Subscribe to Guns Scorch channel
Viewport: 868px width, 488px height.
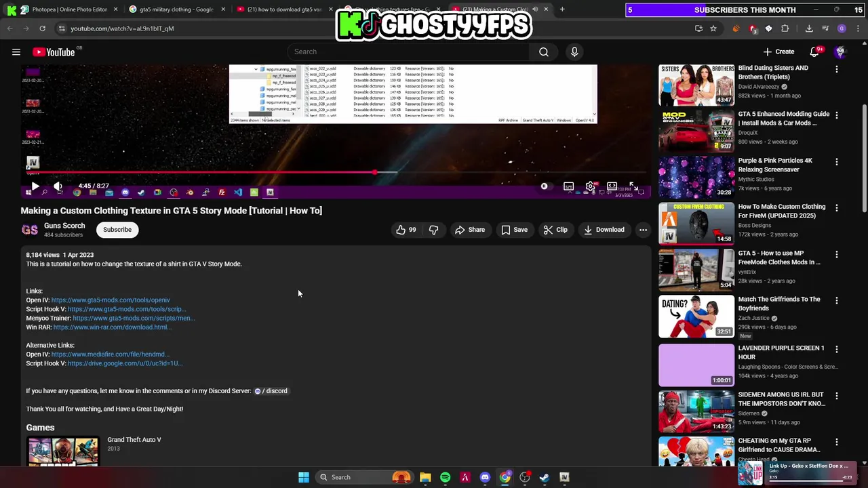pyautogui.click(x=117, y=230)
